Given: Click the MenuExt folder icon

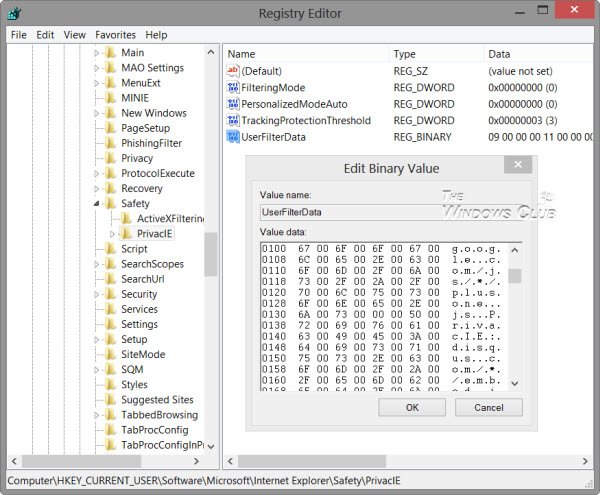Looking at the screenshot, I should pos(111,83).
